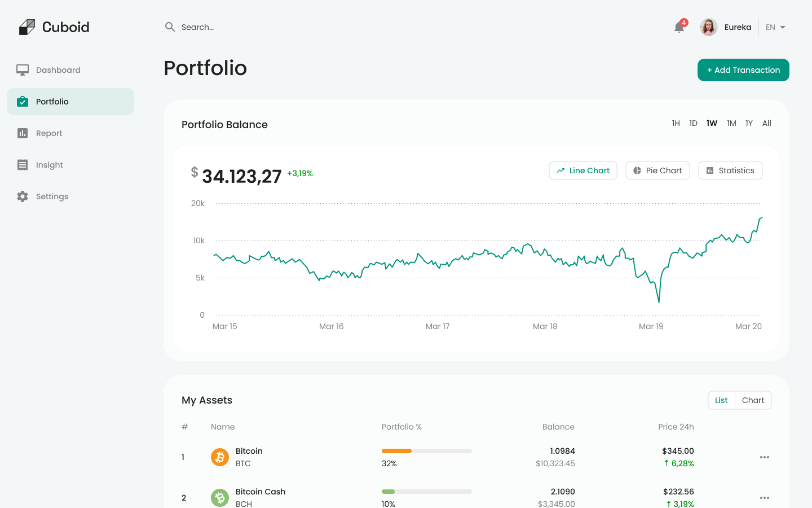812x508 pixels.
Task: Open options menu for Bitcoin Cash row
Action: click(765, 498)
